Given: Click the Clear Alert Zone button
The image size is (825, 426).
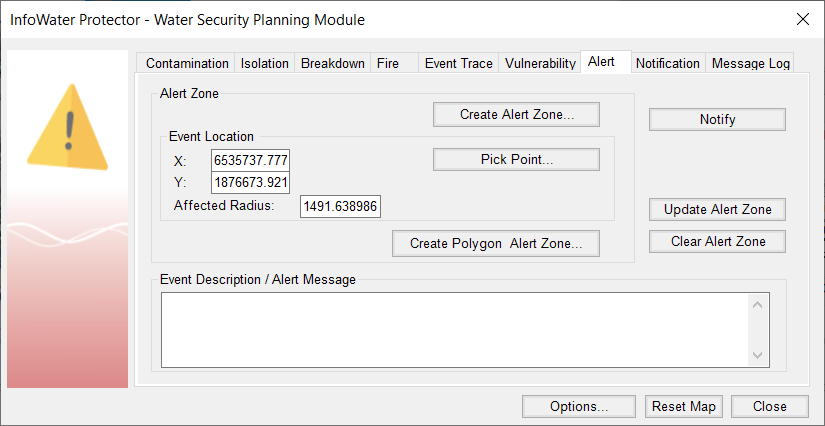Looking at the screenshot, I should [717, 241].
